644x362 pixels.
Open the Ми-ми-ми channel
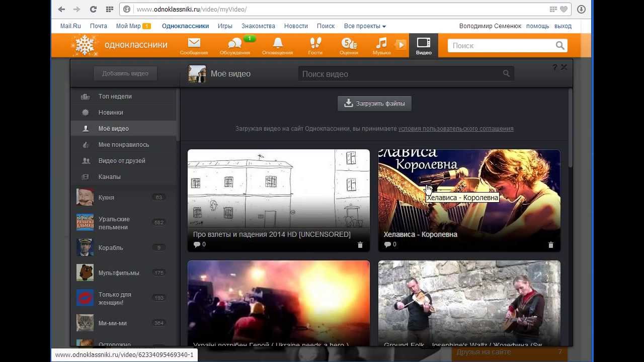point(123,323)
